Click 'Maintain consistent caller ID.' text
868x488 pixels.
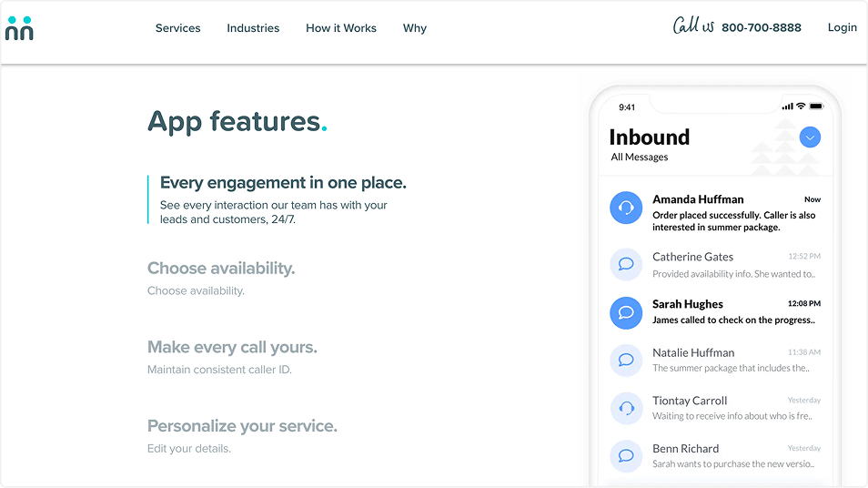(x=220, y=370)
